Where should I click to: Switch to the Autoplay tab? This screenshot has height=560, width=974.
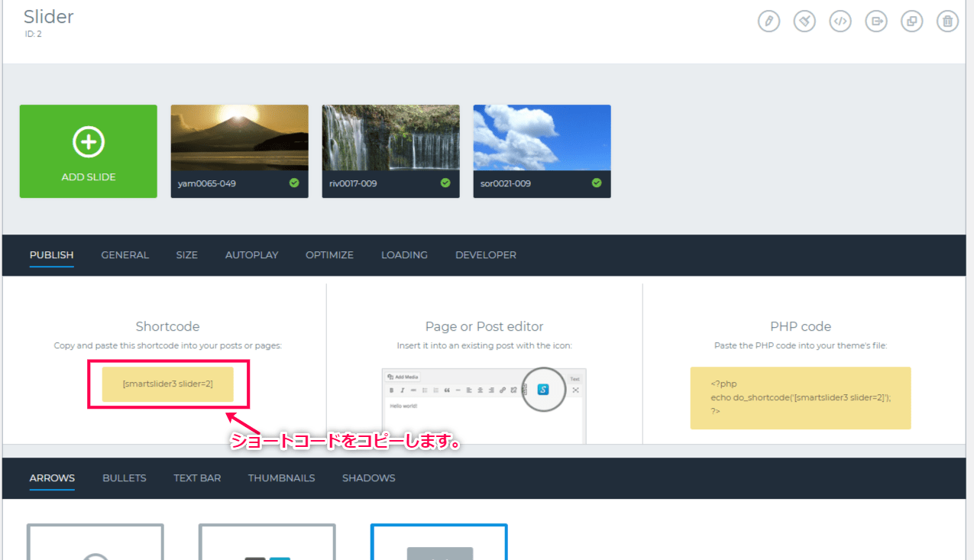click(251, 255)
